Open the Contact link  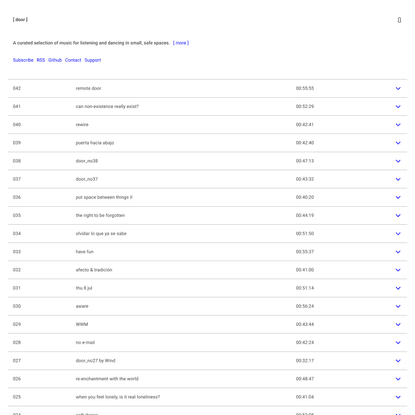tap(73, 60)
